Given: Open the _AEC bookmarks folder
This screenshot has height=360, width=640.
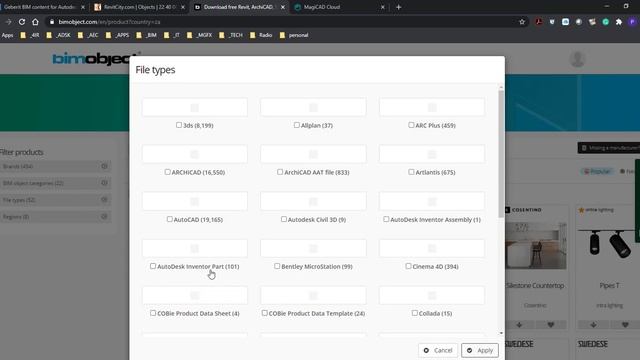Looking at the screenshot, I should (89, 35).
